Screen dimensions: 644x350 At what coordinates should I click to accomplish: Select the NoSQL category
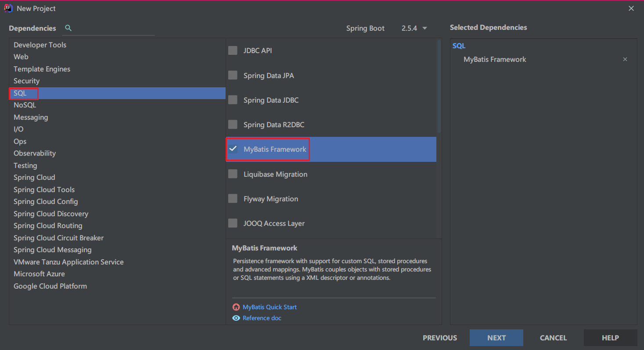[117, 105]
